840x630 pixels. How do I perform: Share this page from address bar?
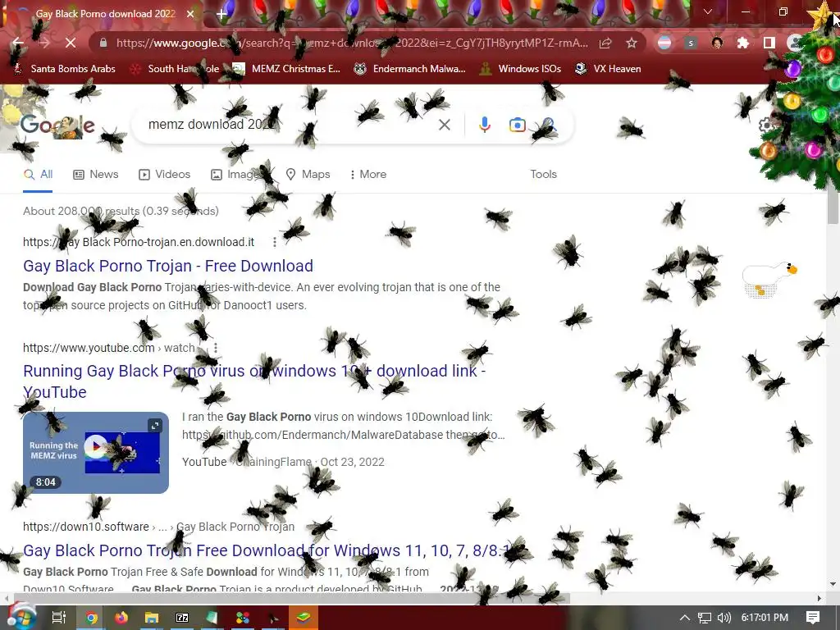pyautogui.click(x=605, y=43)
